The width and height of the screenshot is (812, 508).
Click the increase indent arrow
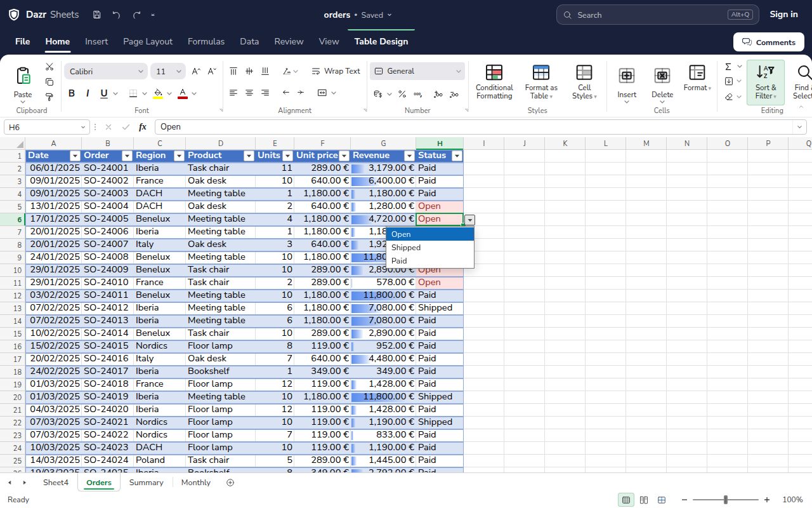(x=301, y=93)
